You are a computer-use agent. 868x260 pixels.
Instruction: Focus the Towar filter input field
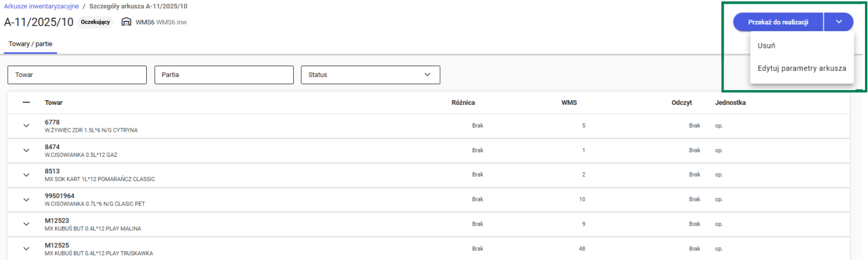coord(77,75)
